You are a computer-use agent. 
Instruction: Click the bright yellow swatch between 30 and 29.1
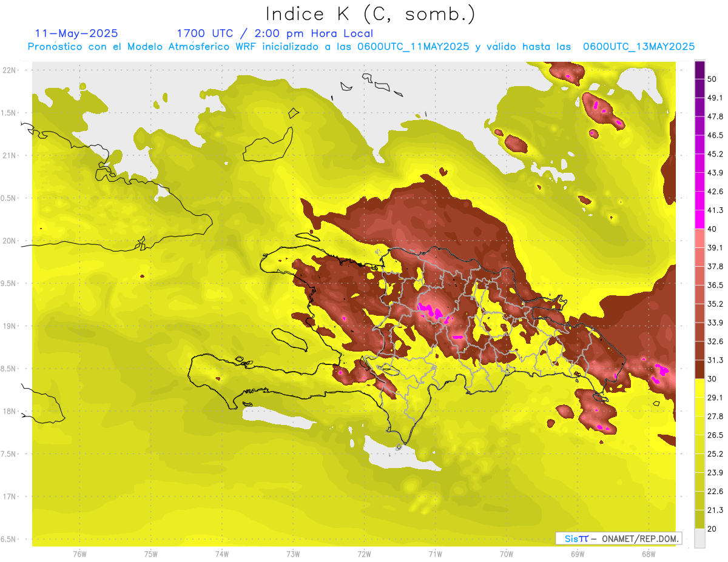699,388
